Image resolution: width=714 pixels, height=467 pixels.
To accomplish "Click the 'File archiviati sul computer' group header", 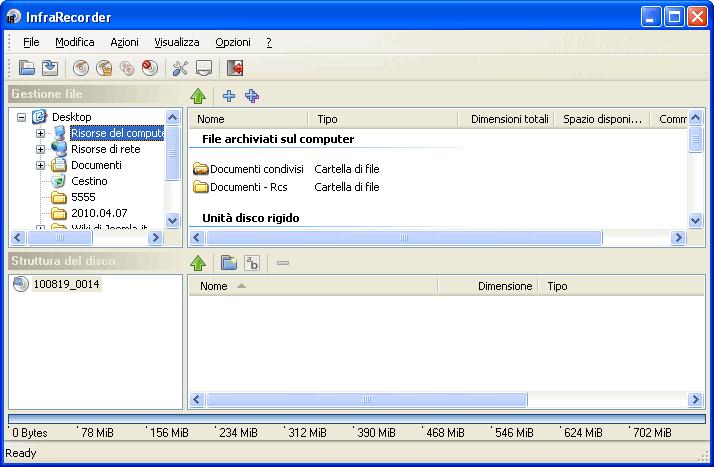I will coord(278,139).
